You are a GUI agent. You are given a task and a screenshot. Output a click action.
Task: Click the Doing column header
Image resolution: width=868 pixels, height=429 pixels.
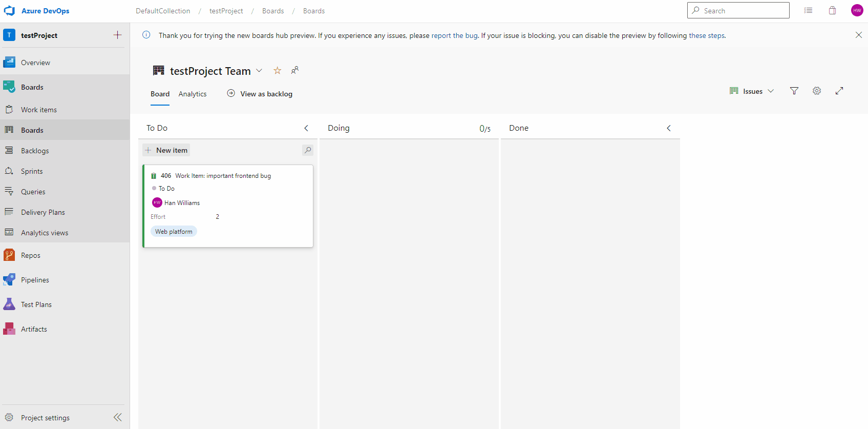[x=338, y=128]
